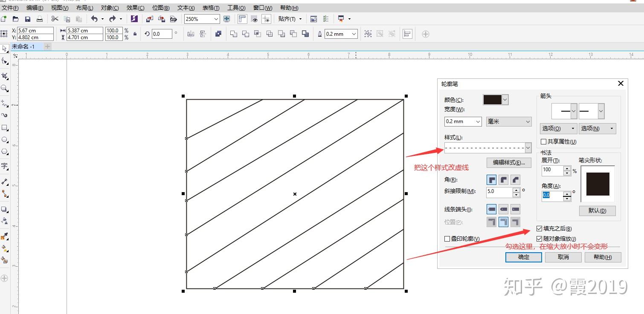
Task: Select the extended square line cap button
Action: (516, 209)
